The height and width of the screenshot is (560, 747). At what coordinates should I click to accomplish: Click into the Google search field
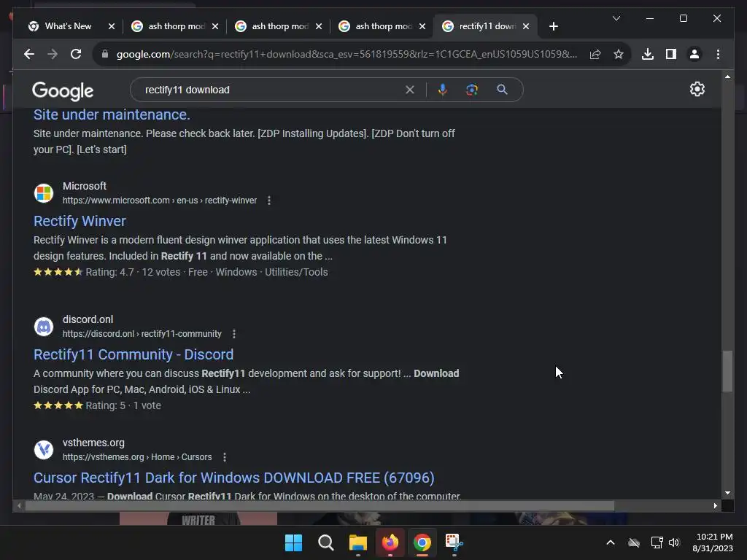click(x=271, y=90)
